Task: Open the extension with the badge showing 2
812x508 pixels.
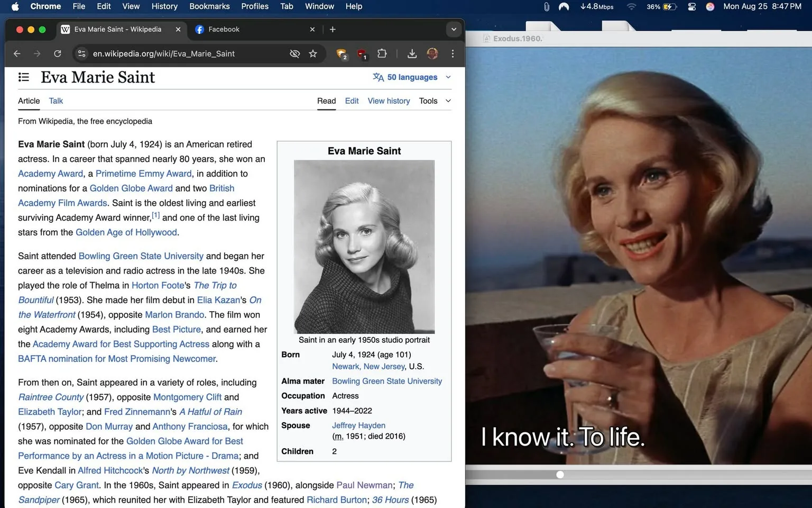Action: (341, 53)
